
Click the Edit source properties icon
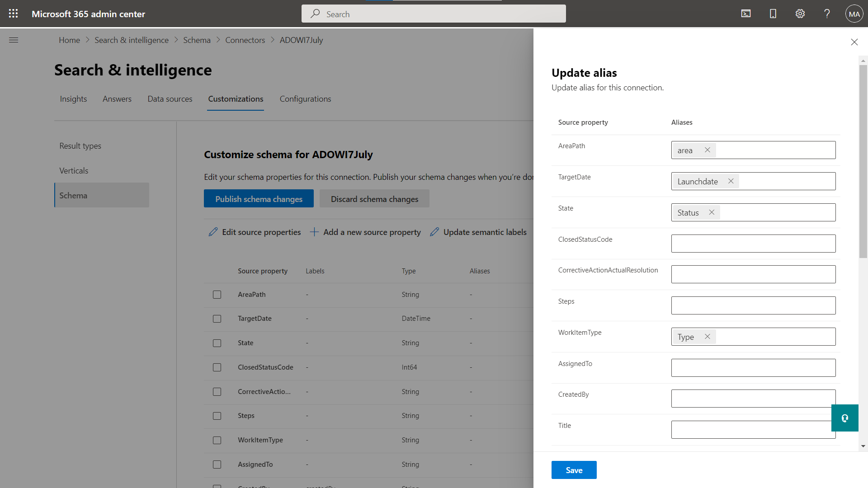213,232
